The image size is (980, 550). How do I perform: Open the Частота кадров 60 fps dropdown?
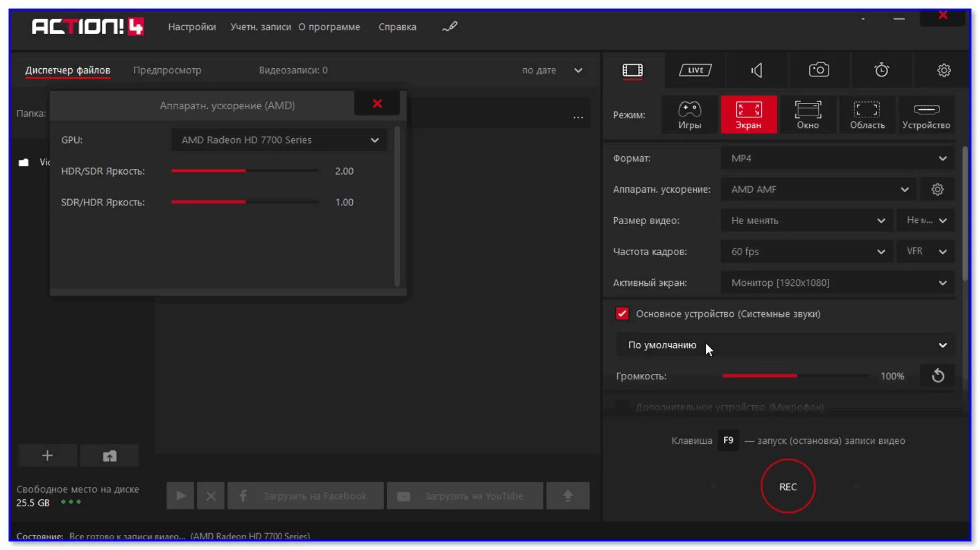(807, 251)
